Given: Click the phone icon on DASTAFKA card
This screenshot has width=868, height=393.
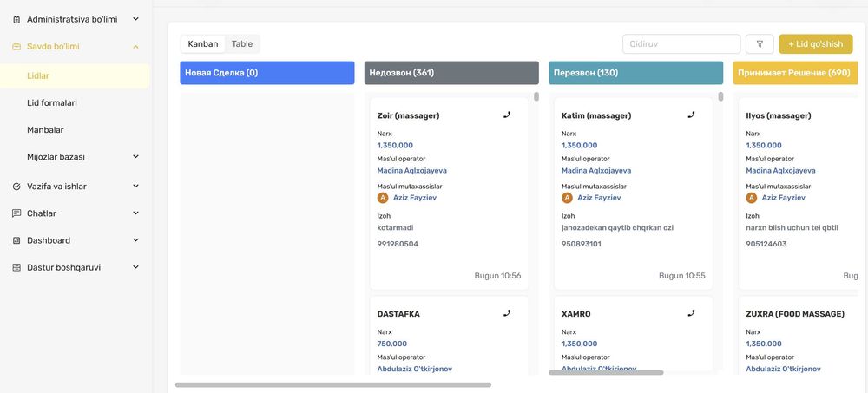Looking at the screenshot, I should coord(507,313).
